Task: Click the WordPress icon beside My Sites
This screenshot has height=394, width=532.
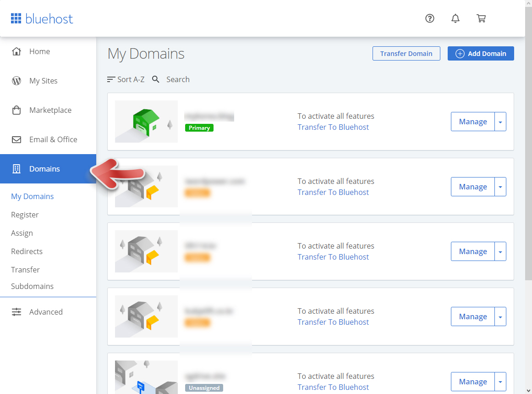Action: (x=16, y=81)
